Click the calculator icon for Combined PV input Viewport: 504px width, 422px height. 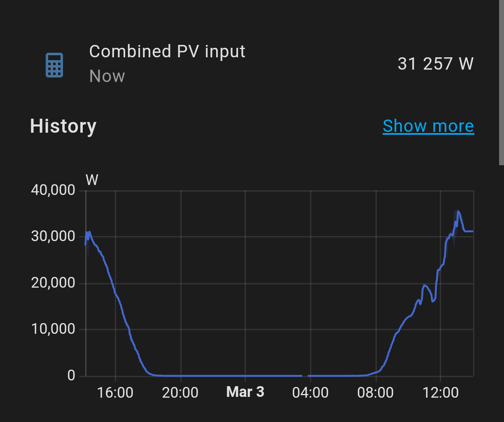point(54,65)
